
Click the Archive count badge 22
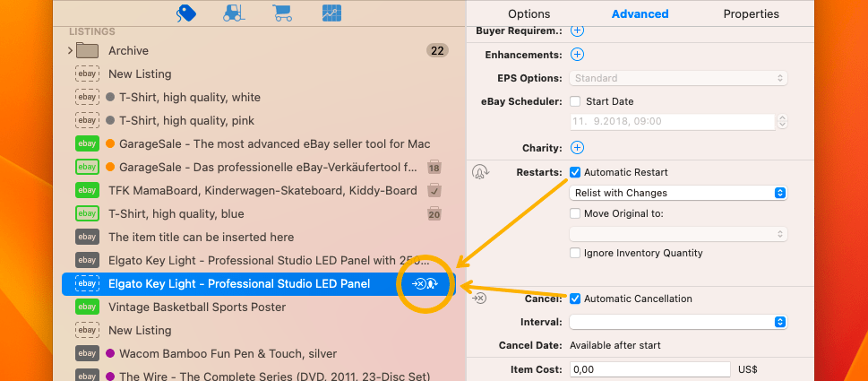437,50
